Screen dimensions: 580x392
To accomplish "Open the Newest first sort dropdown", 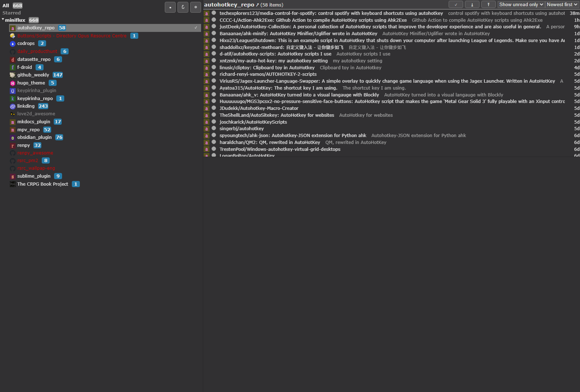I will 562,4.
